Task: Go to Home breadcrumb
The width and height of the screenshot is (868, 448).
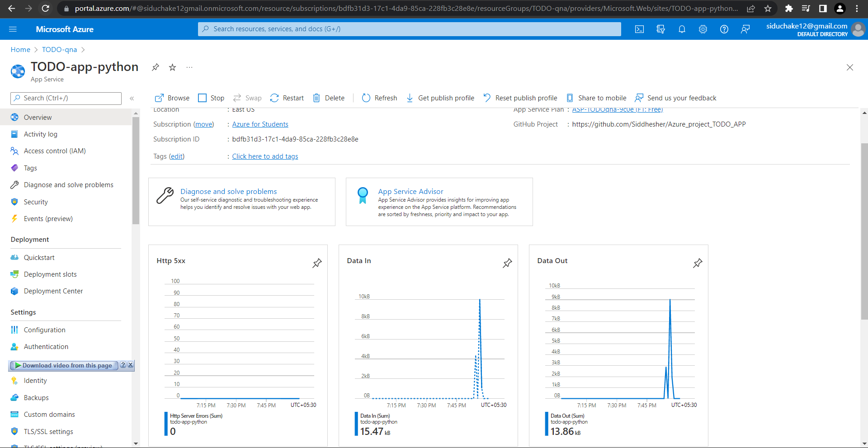Action: point(20,50)
